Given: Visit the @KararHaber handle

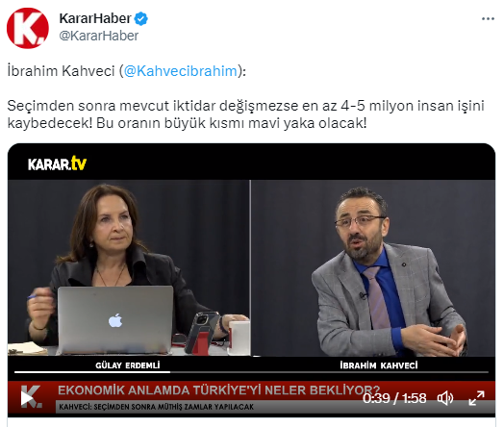Looking at the screenshot, I should coord(99,36).
